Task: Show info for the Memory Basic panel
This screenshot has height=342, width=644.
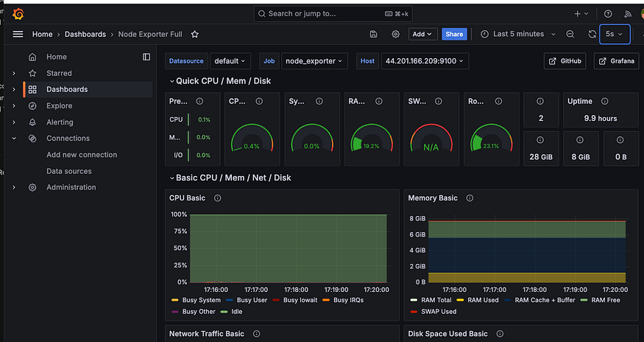Action: 470,198
